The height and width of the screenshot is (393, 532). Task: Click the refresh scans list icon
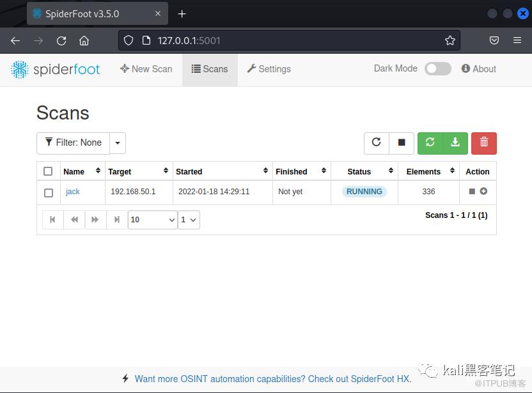[377, 143]
